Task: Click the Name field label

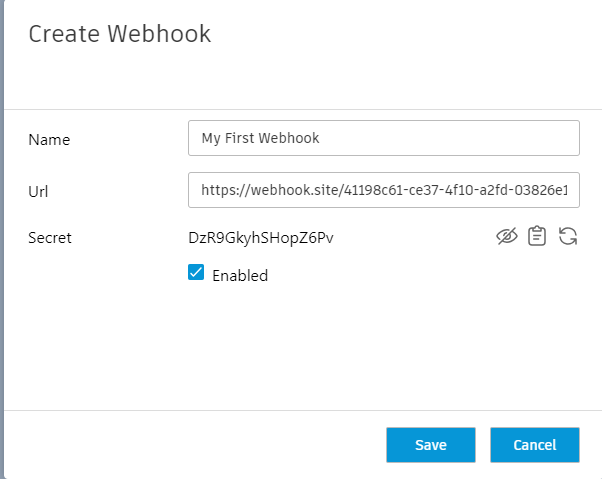Action: coord(48,140)
